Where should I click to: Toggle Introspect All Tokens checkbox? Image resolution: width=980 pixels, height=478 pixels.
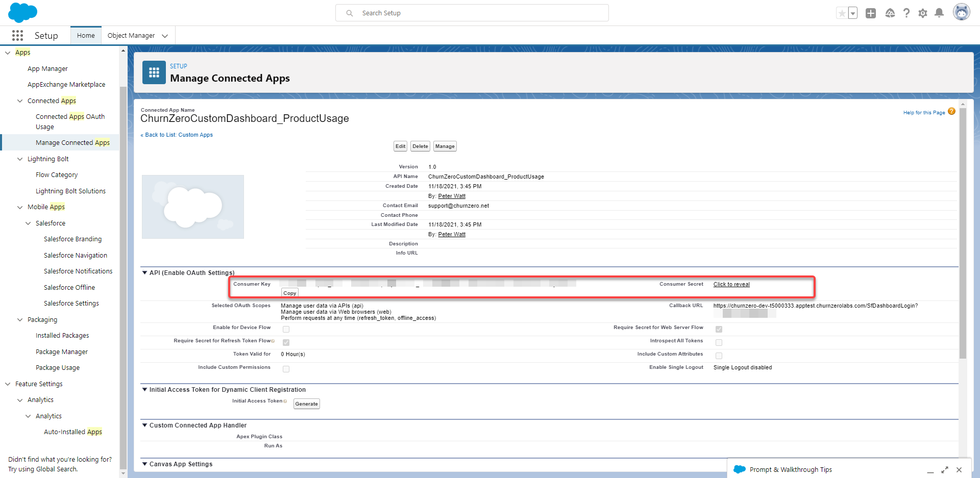719,342
